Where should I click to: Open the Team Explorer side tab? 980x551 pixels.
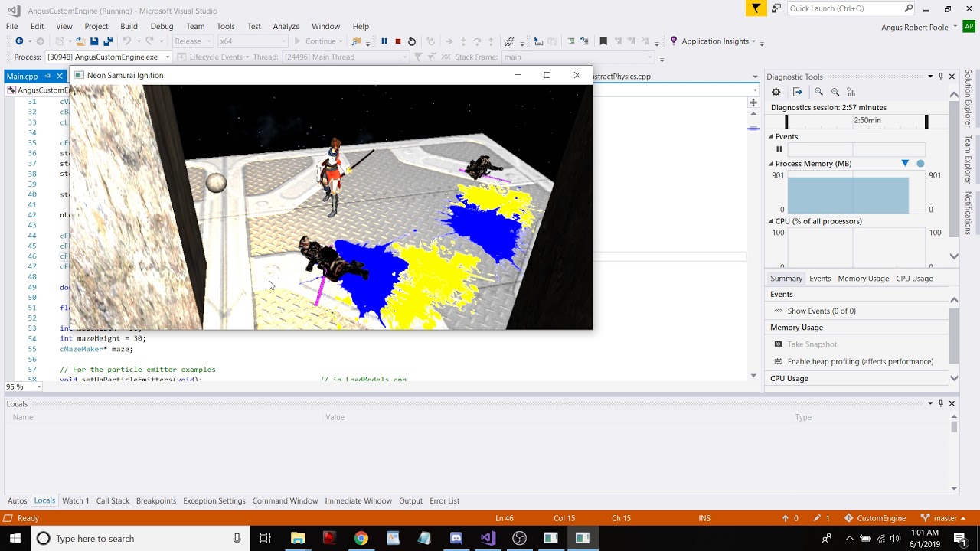coord(969,159)
